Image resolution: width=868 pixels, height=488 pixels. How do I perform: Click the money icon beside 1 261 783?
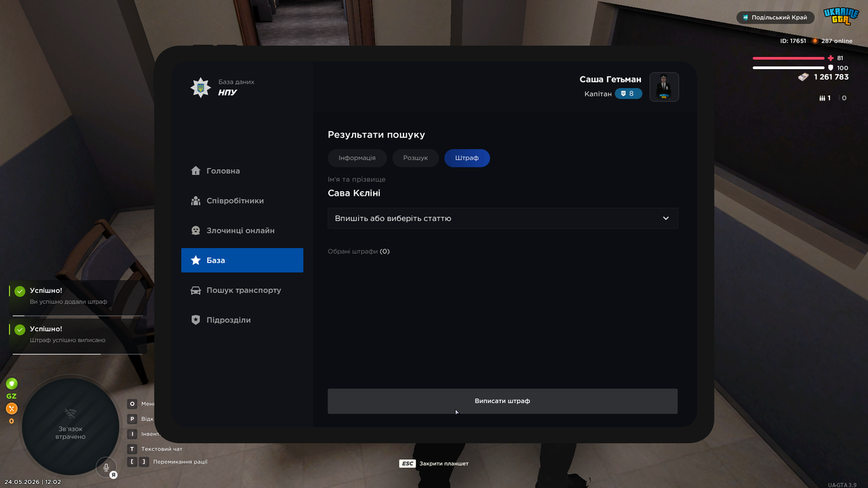click(x=804, y=77)
